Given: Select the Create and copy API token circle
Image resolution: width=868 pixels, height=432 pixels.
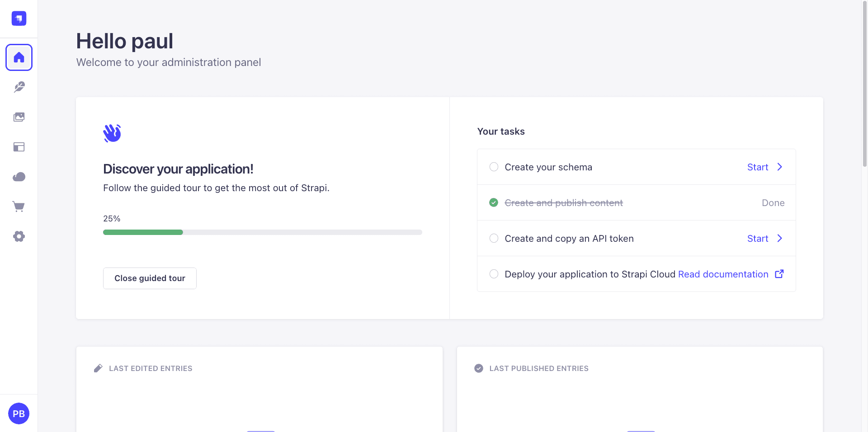Looking at the screenshot, I should pyautogui.click(x=494, y=238).
